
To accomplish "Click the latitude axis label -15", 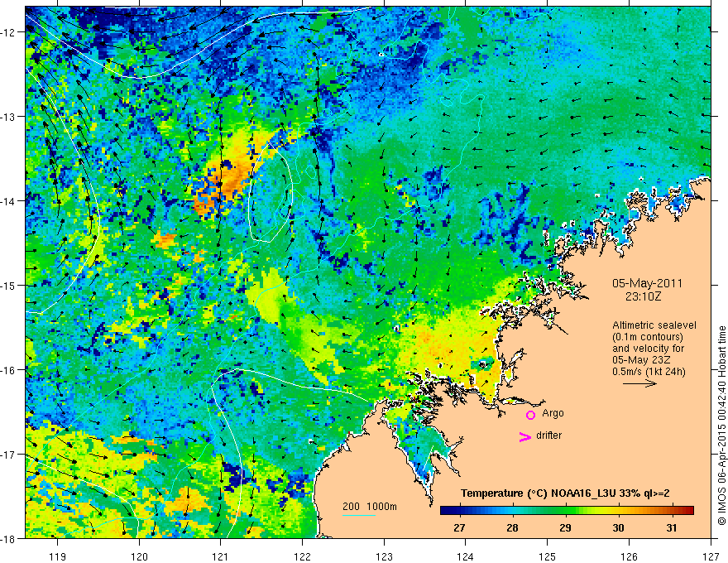I will (x=8, y=286).
